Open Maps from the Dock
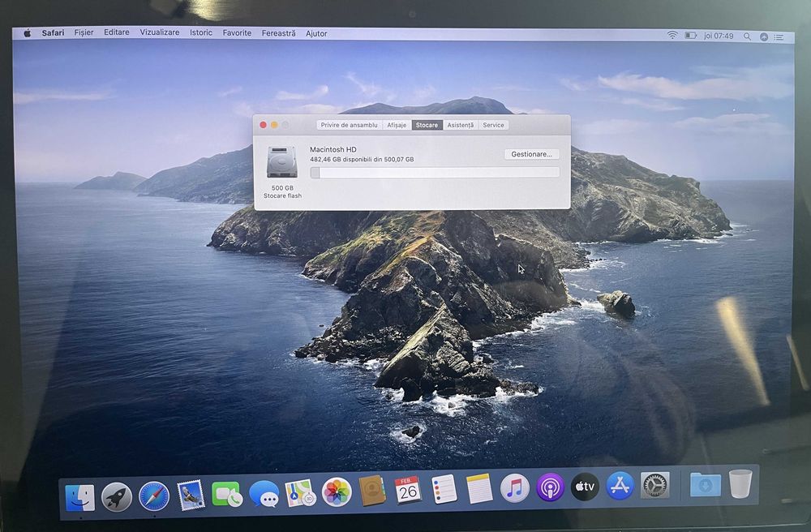811x532 pixels. click(x=301, y=493)
